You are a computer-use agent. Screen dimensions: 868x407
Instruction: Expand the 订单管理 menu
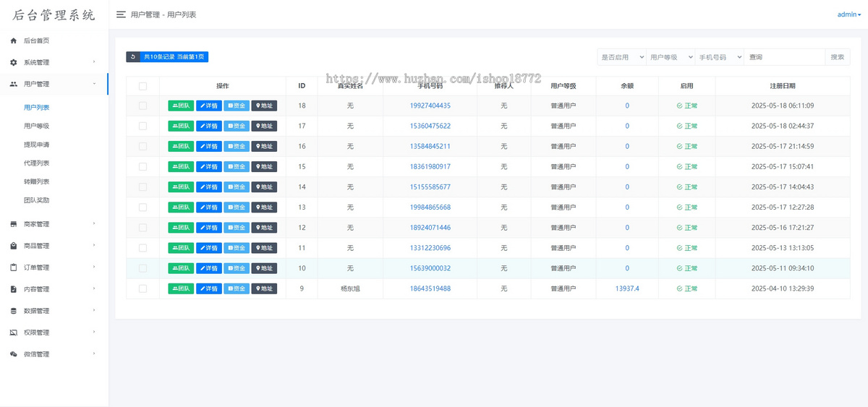[54, 267]
